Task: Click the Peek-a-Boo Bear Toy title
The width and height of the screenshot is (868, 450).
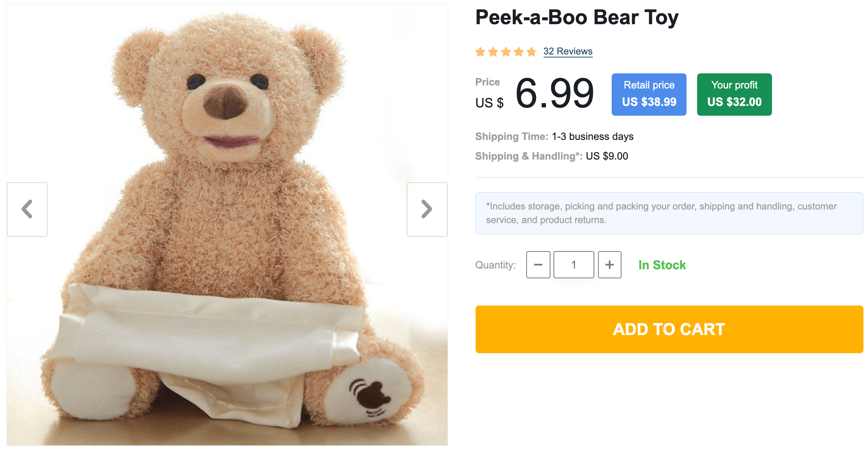Action: pyautogui.click(x=577, y=17)
